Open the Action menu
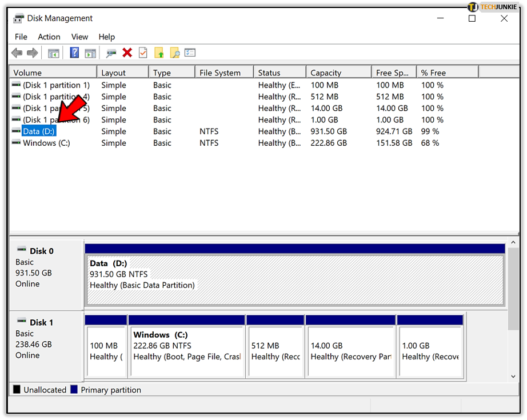Screen dimensions: 527x420 pyautogui.click(x=49, y=37)
